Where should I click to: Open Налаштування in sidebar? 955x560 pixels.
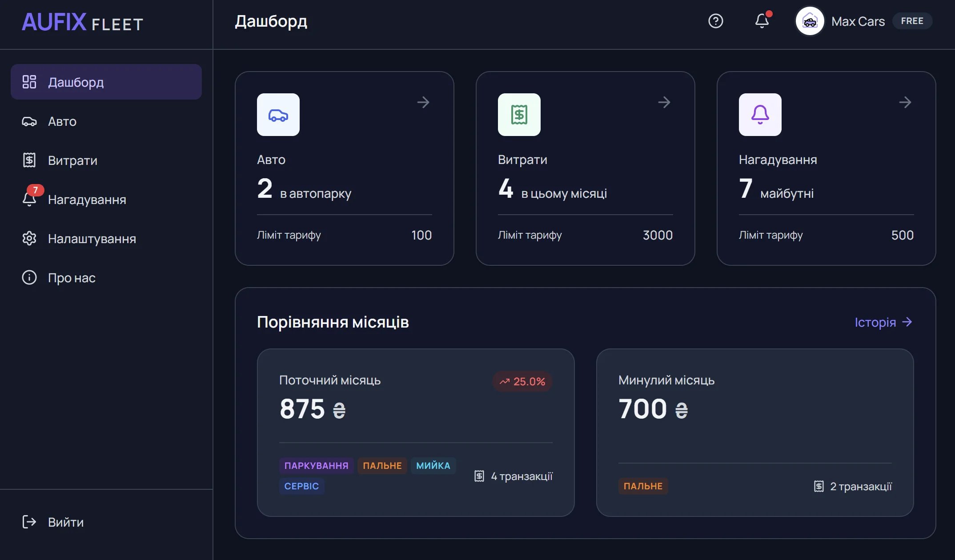click(106, 239)
